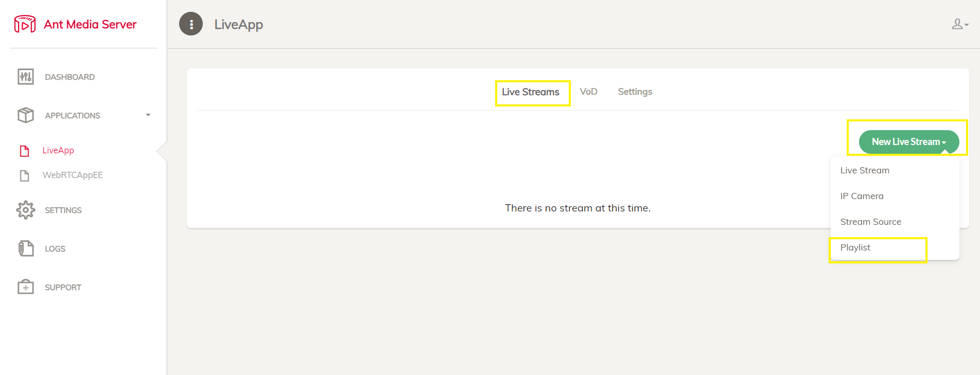Click the WebRTCAppEE file icon

click(x=25, y=176)
